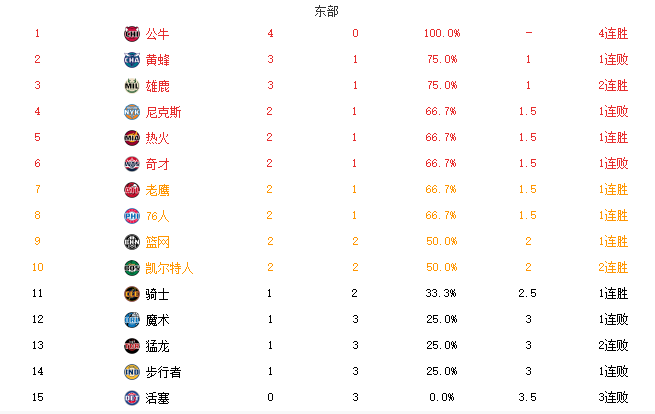
Task: Click the Charlotte Hornets CHA logo
Action: 132,60
